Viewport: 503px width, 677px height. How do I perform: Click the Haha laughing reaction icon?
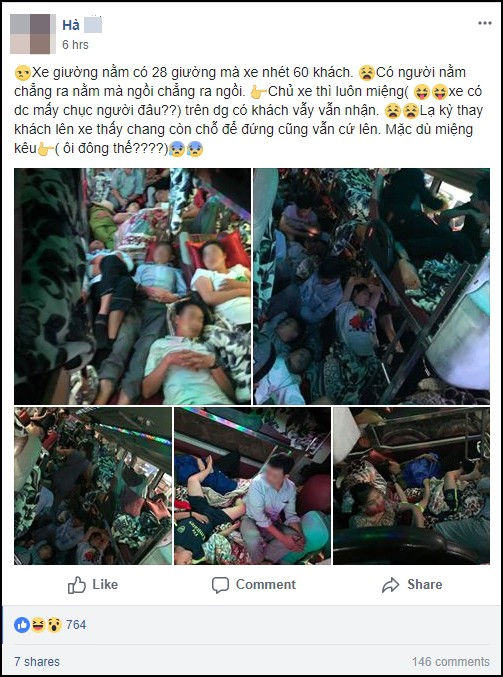click(38, 624)
